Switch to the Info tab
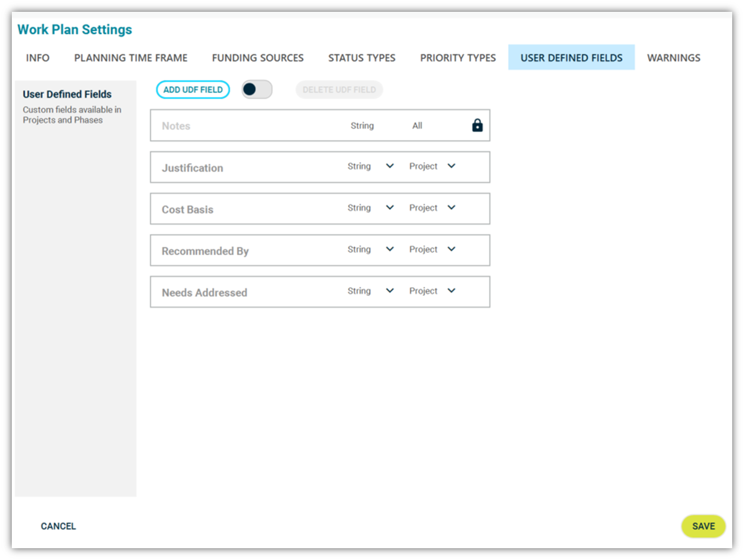The width and height of the screenshot is (744, 560). pyautogui.click(x=38, y=58)
